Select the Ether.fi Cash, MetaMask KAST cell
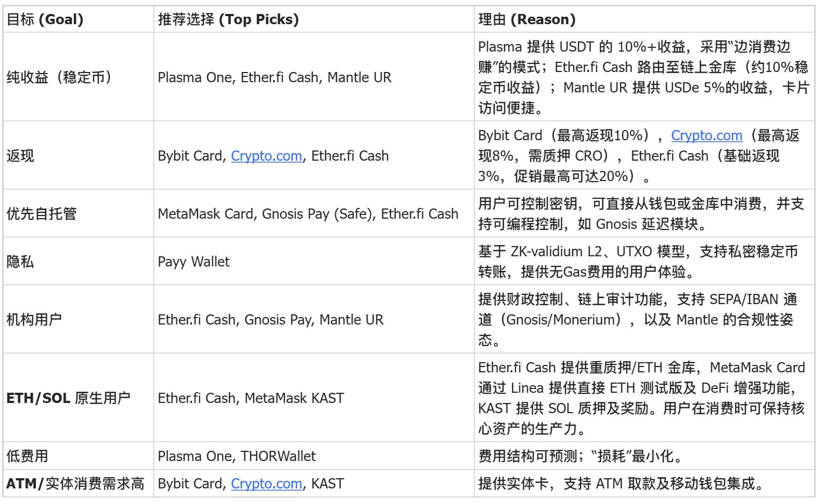The width and height of the screenshot is (819, 504). click(x=251, y=398)
